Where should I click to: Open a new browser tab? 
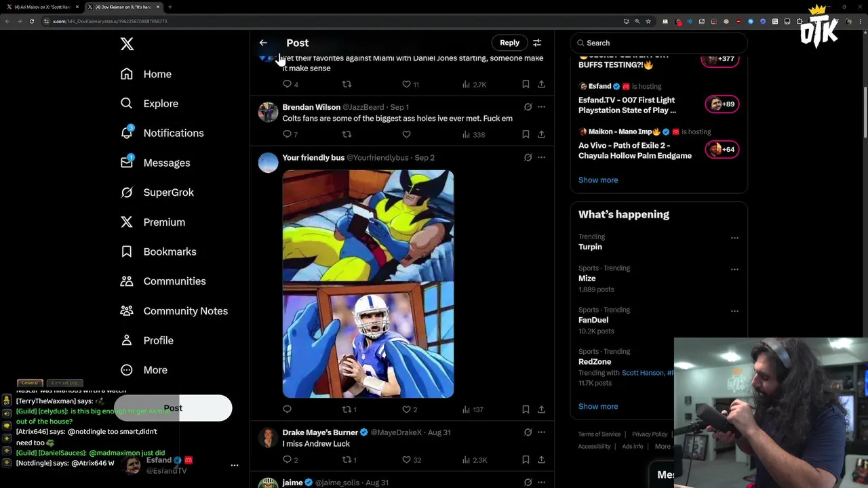coord(170,7)
